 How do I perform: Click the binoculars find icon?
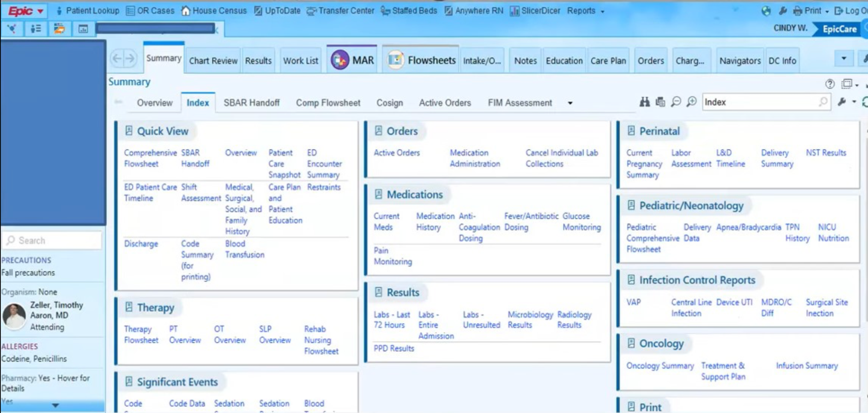click(x=644, y=102)
